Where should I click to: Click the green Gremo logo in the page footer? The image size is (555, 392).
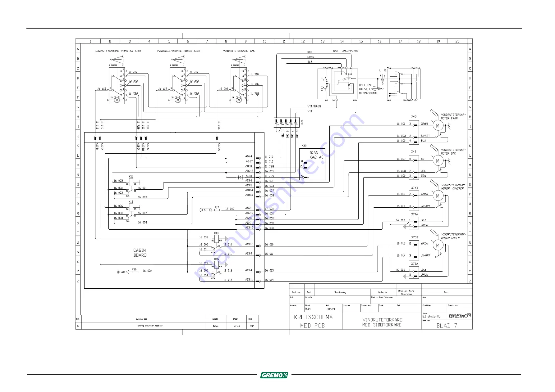[x=274, y=375]
